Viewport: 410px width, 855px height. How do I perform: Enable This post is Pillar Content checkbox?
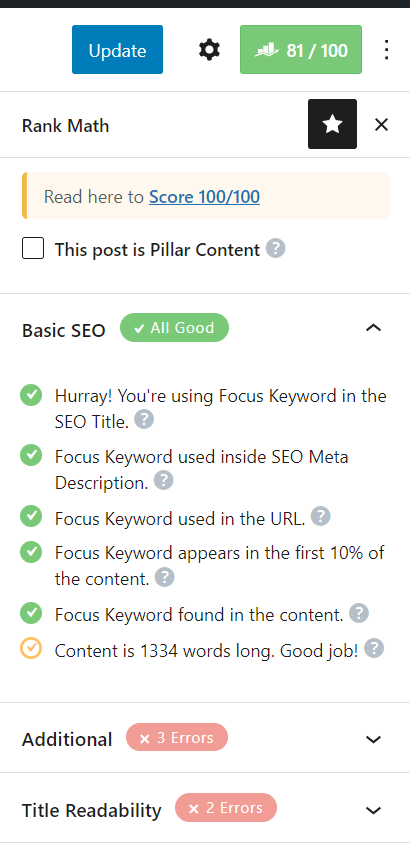(33, 248)
